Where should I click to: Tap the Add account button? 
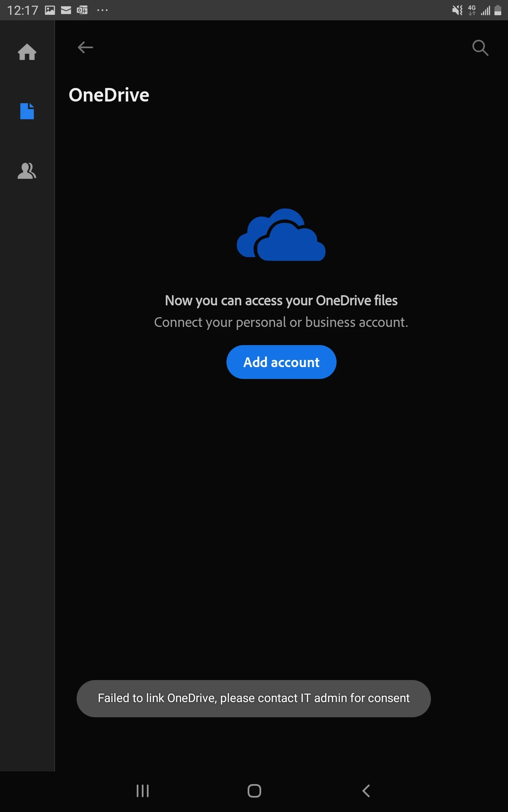click(282, 362)
